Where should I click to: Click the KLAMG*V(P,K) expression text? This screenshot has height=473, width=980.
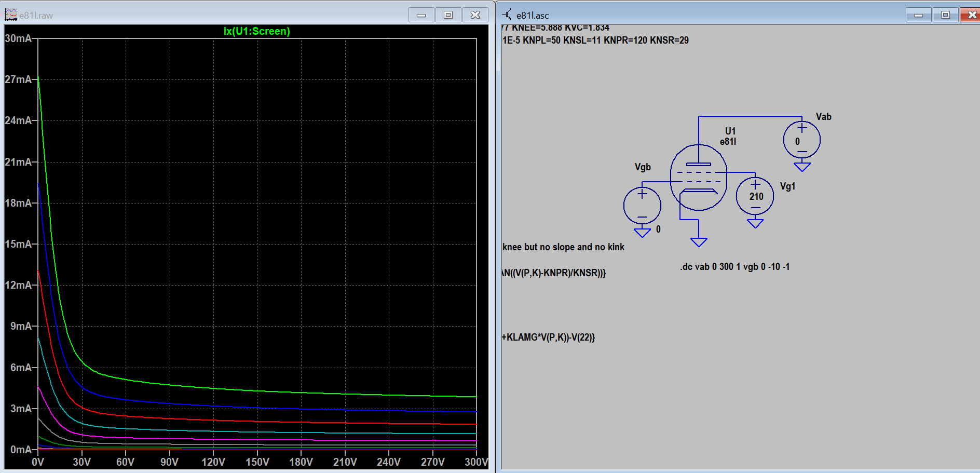[x=548, y=337]
